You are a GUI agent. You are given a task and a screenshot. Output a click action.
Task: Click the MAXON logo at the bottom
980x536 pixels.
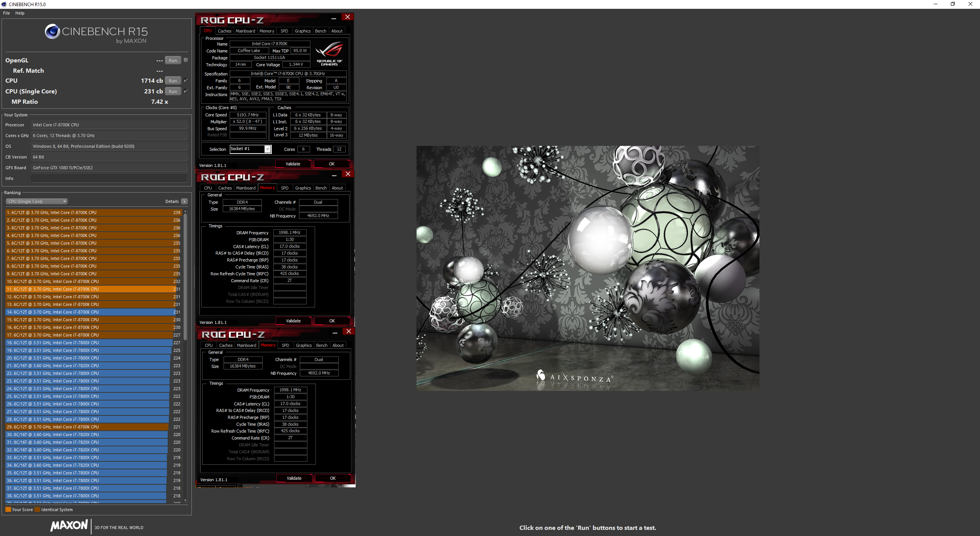point(69,526)
